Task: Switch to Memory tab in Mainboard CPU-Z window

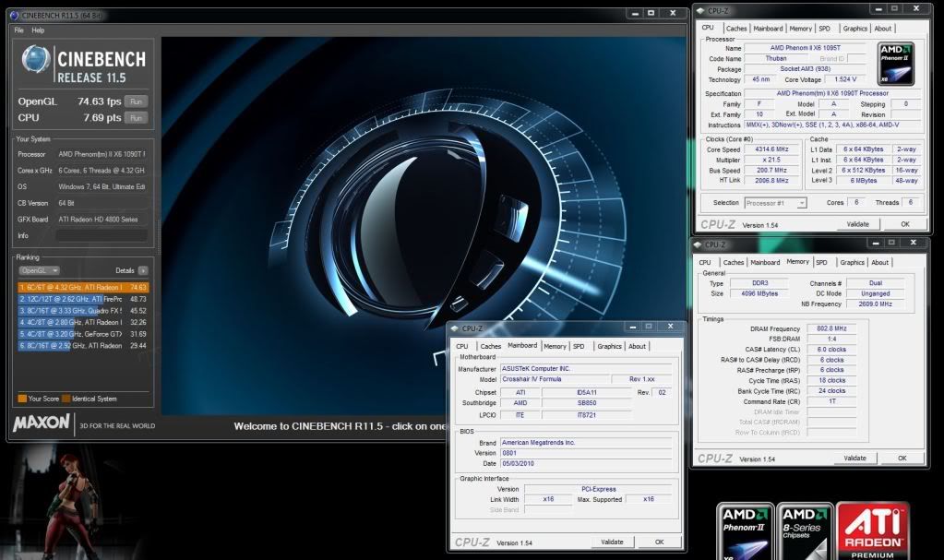Action: [555, 346]
